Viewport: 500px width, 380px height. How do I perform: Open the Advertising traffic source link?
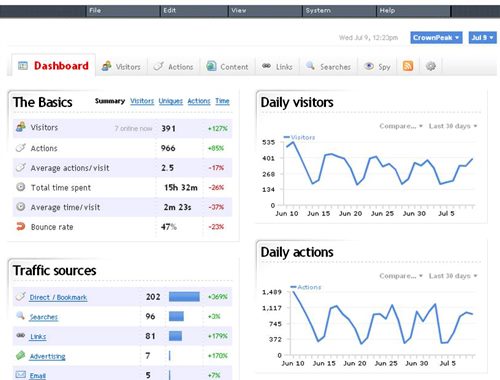click(47, 356)
